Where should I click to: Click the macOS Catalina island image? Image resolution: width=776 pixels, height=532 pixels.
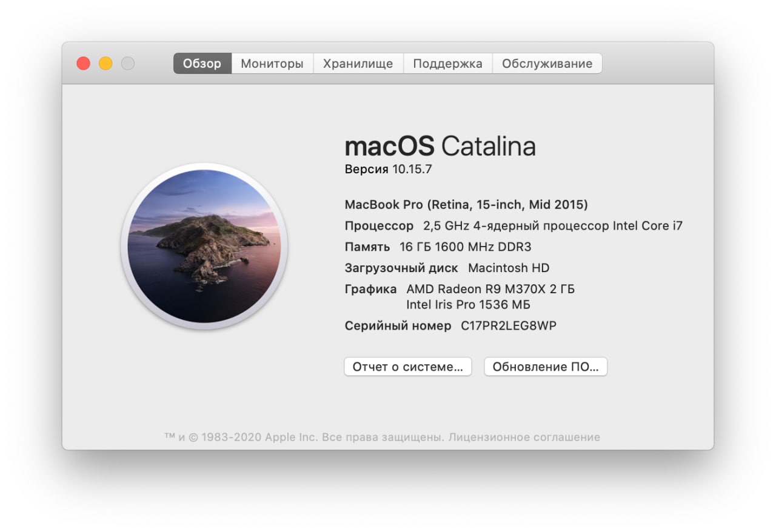point(204,246)
